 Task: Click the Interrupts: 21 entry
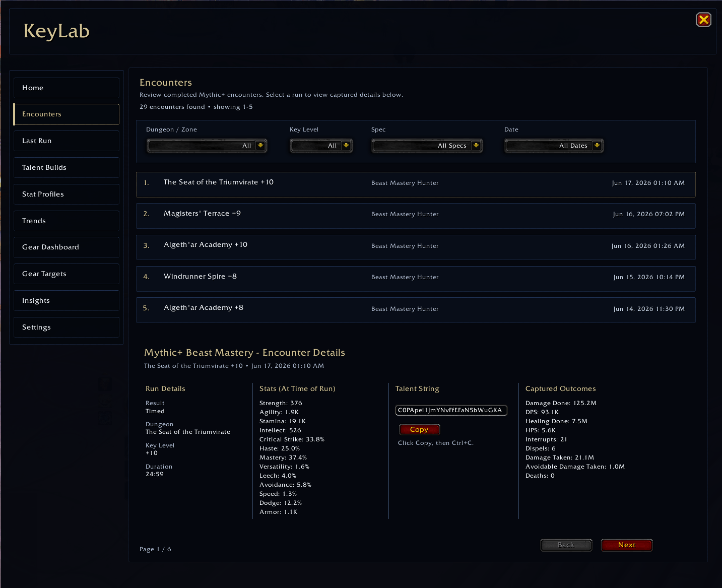546,439
